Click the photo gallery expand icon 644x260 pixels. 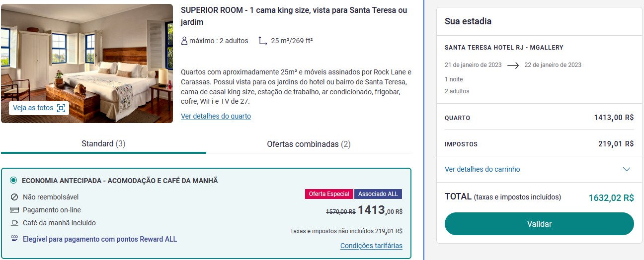click(x=61, y=108)
